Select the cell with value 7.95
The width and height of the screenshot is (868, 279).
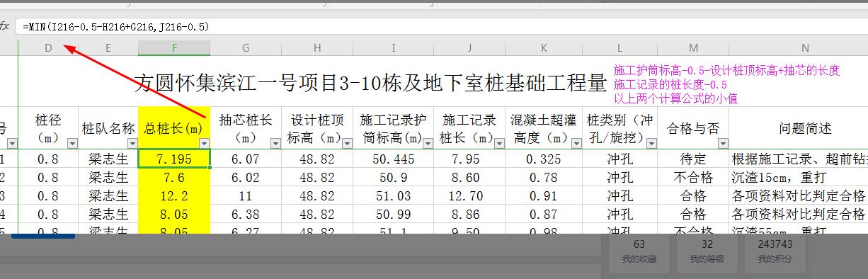pos(469,159)
